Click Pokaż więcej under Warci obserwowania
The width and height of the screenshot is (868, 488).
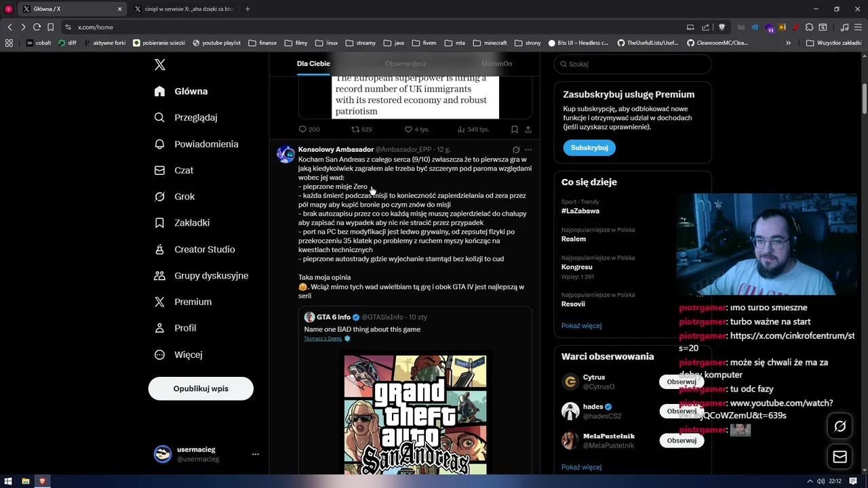581,468
